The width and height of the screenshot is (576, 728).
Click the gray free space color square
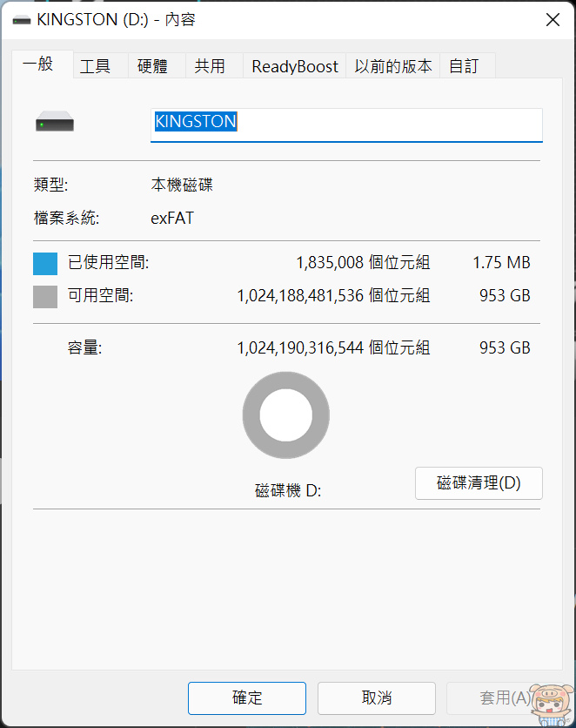click(x=45, y=297)
